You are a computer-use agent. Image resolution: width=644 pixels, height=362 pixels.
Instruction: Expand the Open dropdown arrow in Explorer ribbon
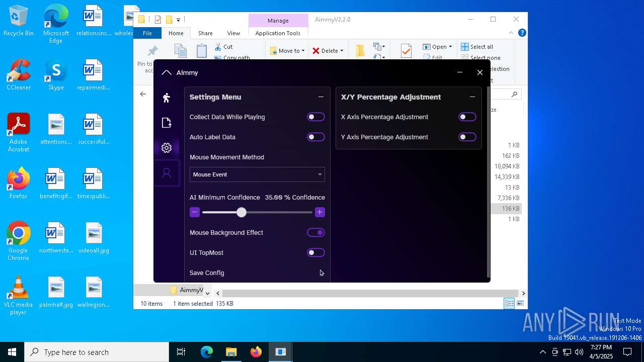point(450,47)
